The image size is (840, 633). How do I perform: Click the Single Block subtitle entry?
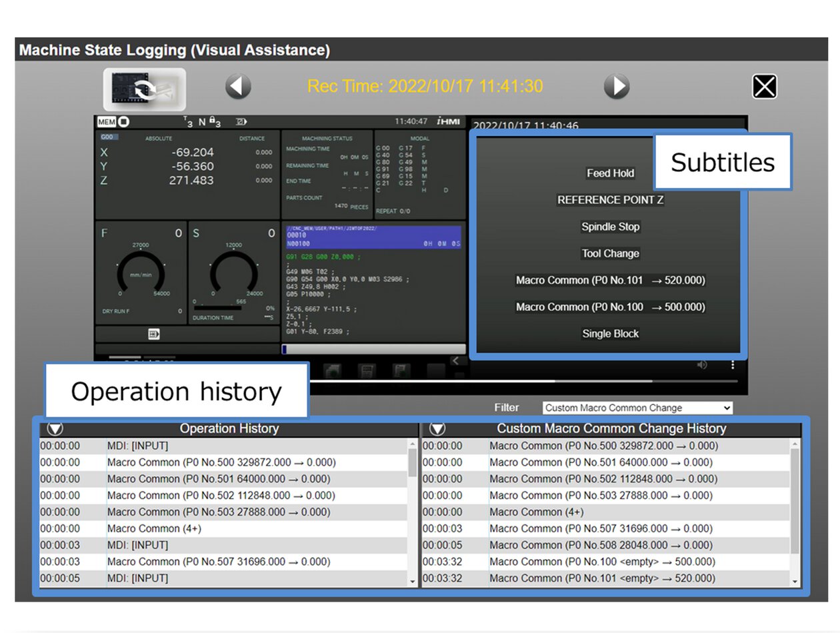(x=610, y=334)
